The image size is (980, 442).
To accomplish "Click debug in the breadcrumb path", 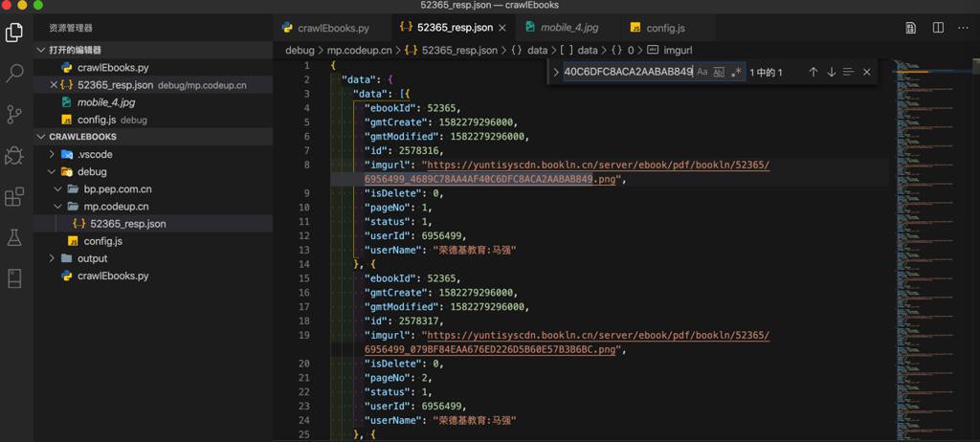I will [300, 50].
